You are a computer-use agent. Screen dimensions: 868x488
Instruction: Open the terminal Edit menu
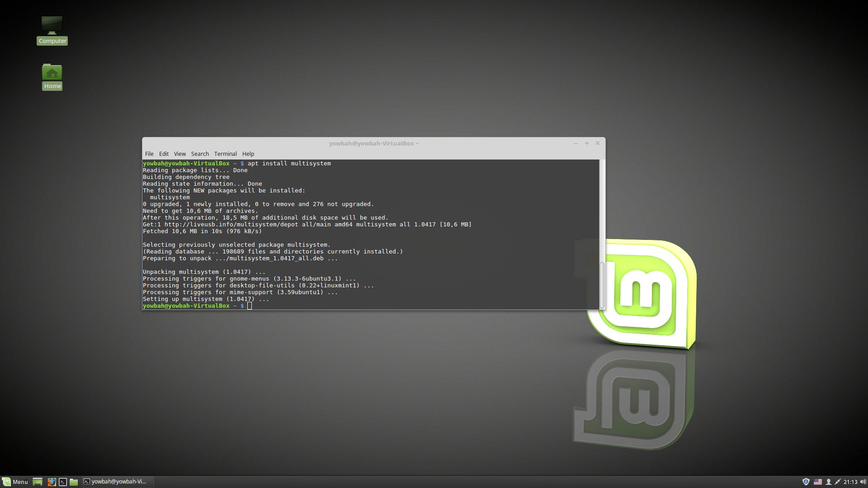(164, 154)
